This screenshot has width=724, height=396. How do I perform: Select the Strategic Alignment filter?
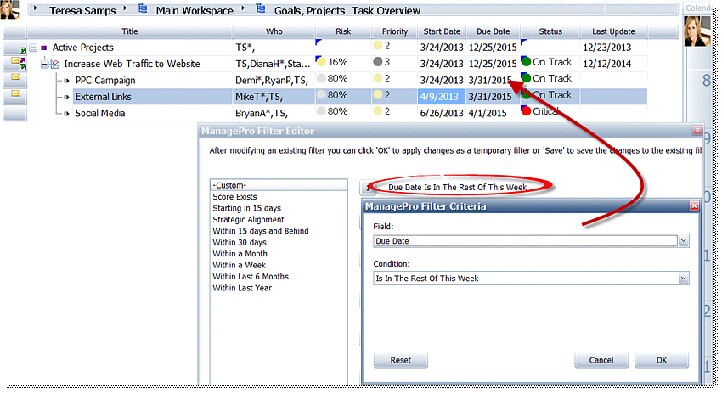pyautogui.click(x=248, y=219)
